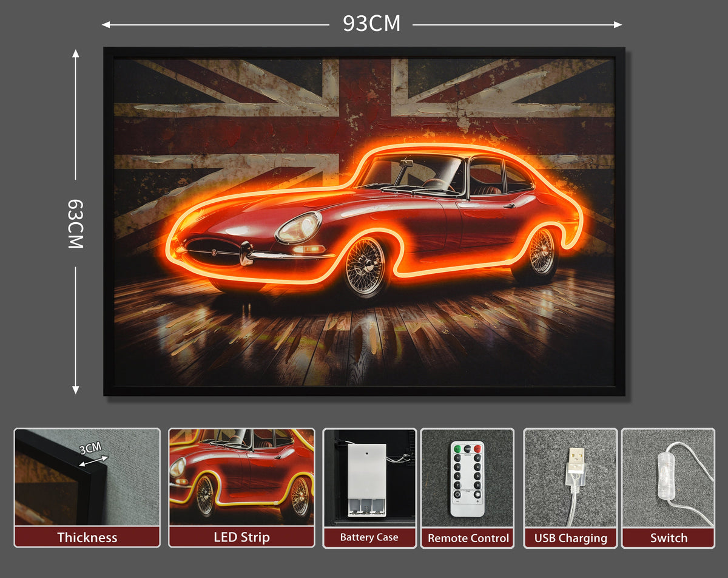
Task: Click the framed neon car artwork
Action: pyautogui.click(x=364, y=222)
